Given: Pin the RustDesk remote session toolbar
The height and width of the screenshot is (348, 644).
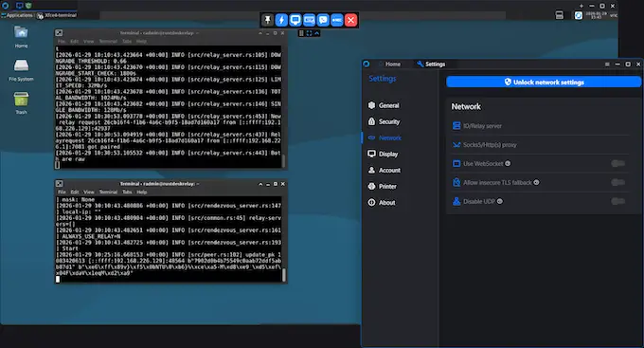Looking at the screenshot, I should point(267,20).
